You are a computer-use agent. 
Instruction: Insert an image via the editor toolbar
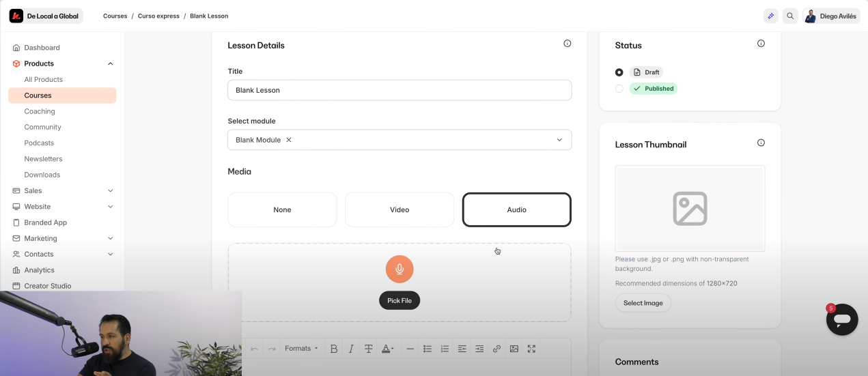514,349
